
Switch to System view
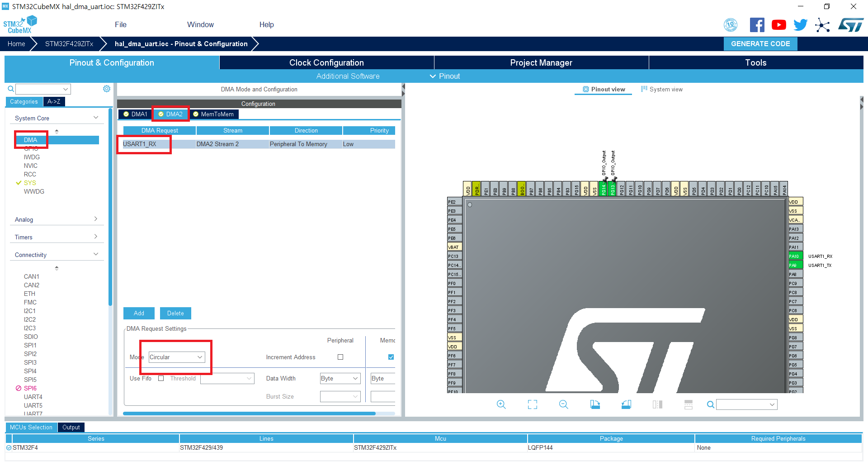662,89
